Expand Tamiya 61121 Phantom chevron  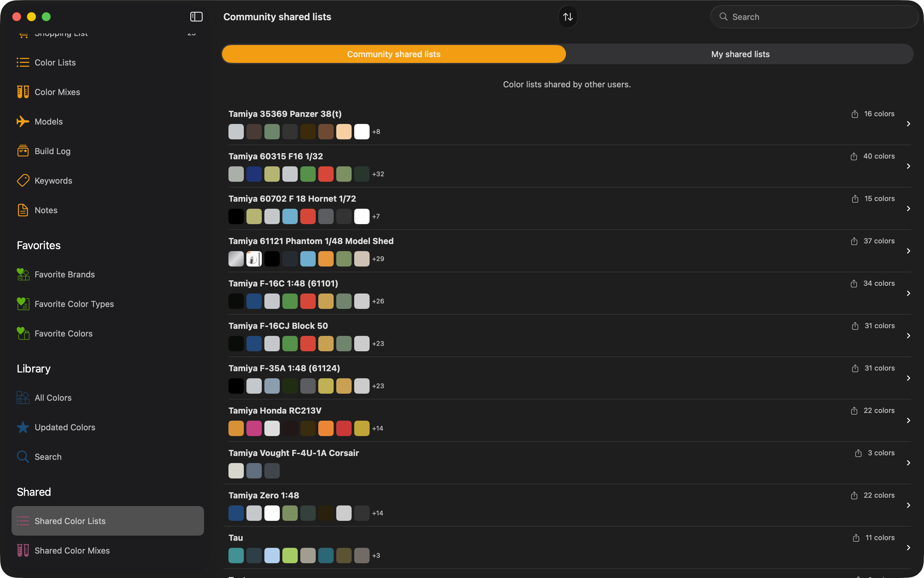coord(908,251)
